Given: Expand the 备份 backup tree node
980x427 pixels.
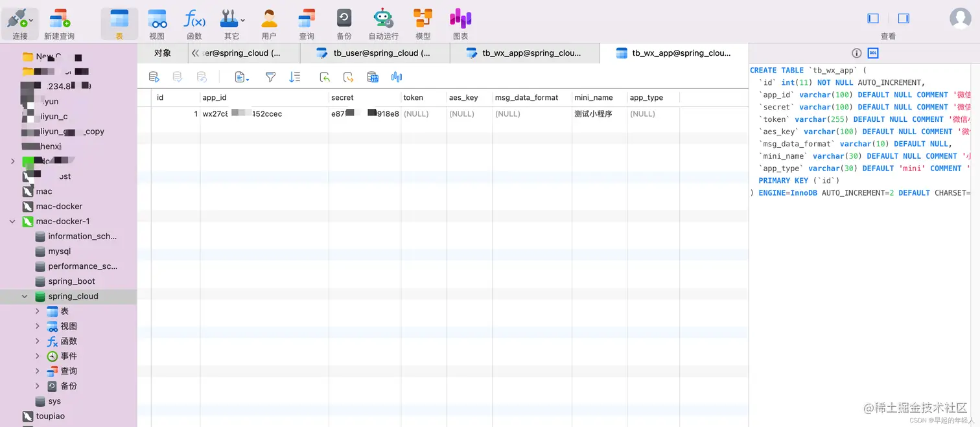Looking at the screenshot, I should click(x=37, y=386).
